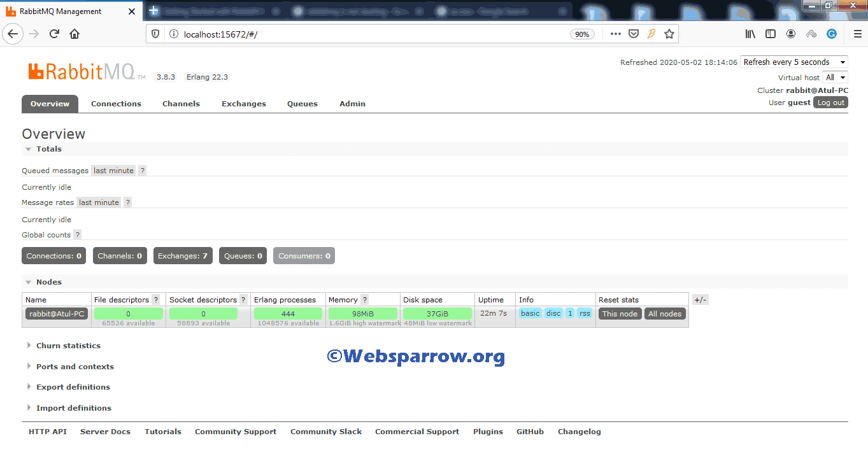Toggle table columns with the +/- control
The width and height of the screenshot is (868, 459).
click(x=699, y=299)
